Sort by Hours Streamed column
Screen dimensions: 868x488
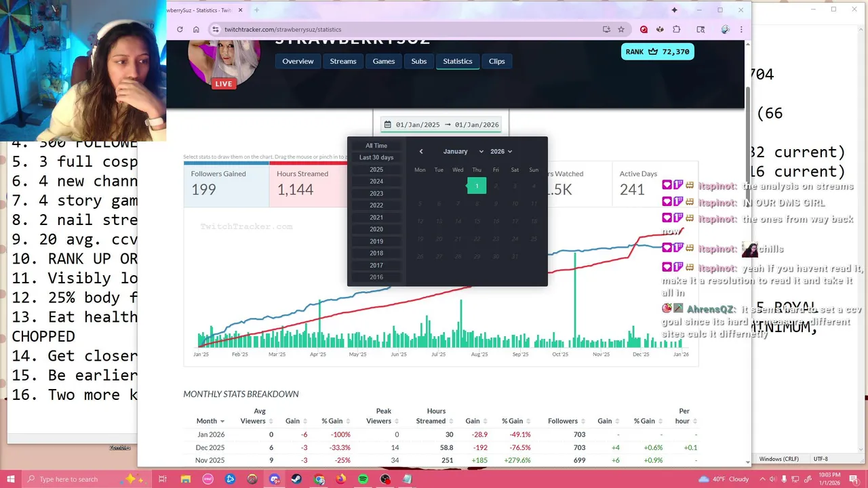tap(436, 416)
